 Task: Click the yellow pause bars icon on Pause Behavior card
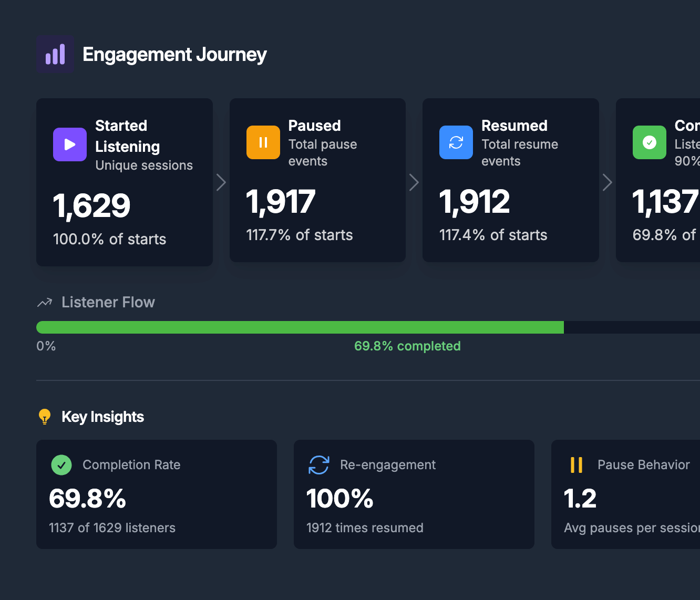577,465
